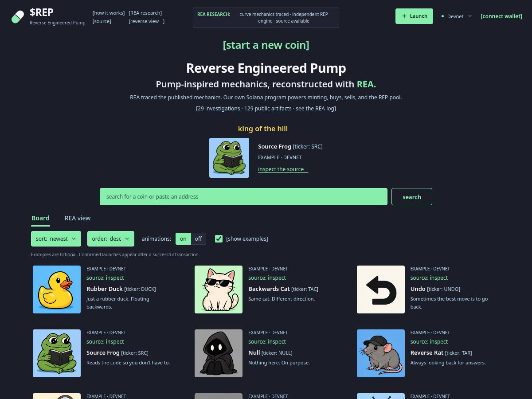Focus the coin search field
This screenshot has height=399, width=532.
click(x=243, y=197)
